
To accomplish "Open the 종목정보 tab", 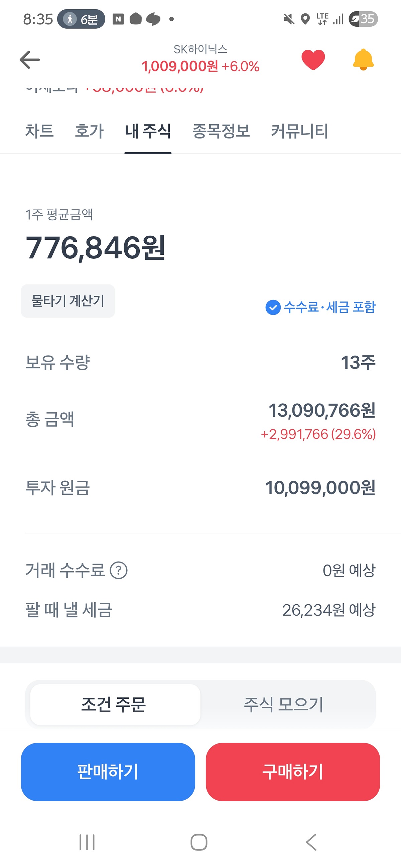I will [x=221, y=131].
